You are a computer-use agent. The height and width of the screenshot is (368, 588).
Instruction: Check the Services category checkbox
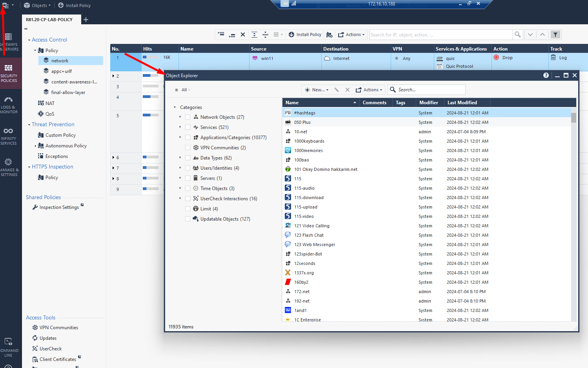coord(188,127)
